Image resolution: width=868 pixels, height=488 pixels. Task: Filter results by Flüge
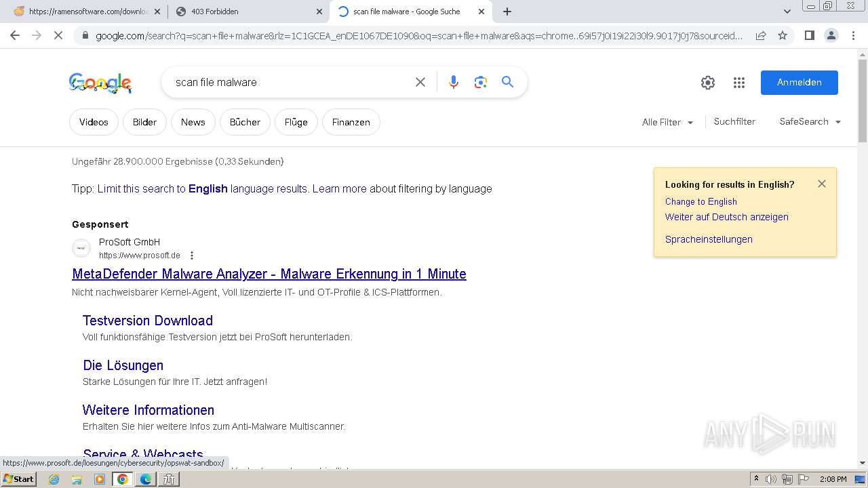[x=296, y=122]
